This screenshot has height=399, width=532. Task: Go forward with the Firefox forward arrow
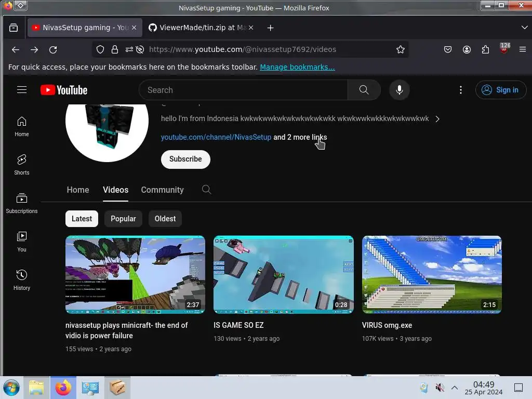34,49
